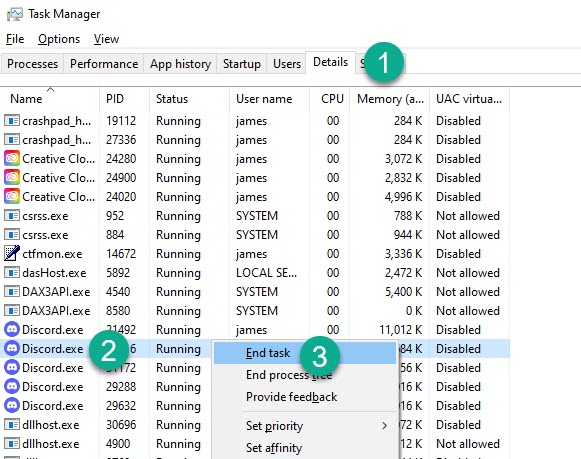Click memory value 4,996 K

pyautogui.click(x=404, y=197)
